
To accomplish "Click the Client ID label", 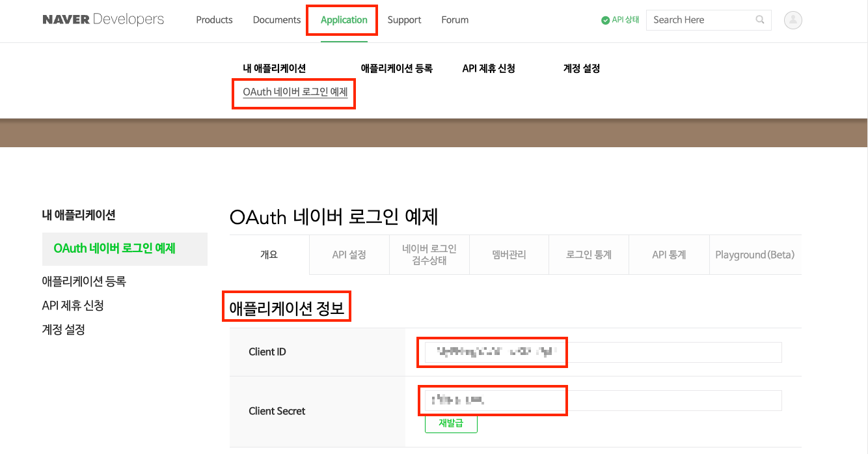I will tap(267, 352).
